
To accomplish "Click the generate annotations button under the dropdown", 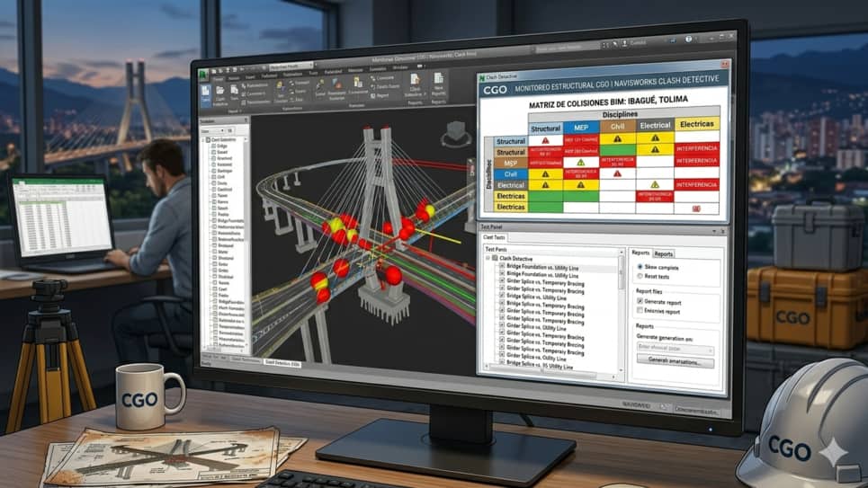I will (676, 361).
